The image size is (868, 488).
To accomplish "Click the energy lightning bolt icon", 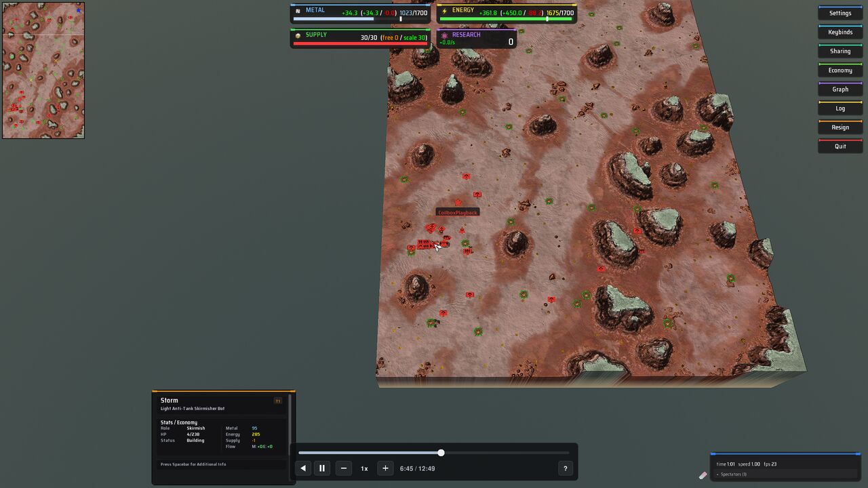I will [x=444, y=11].
